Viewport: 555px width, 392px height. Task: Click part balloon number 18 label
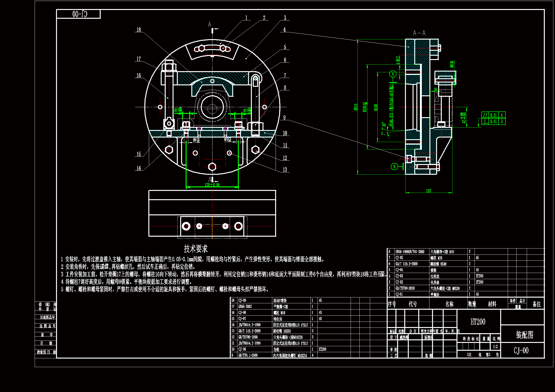(x=138, y=30)
